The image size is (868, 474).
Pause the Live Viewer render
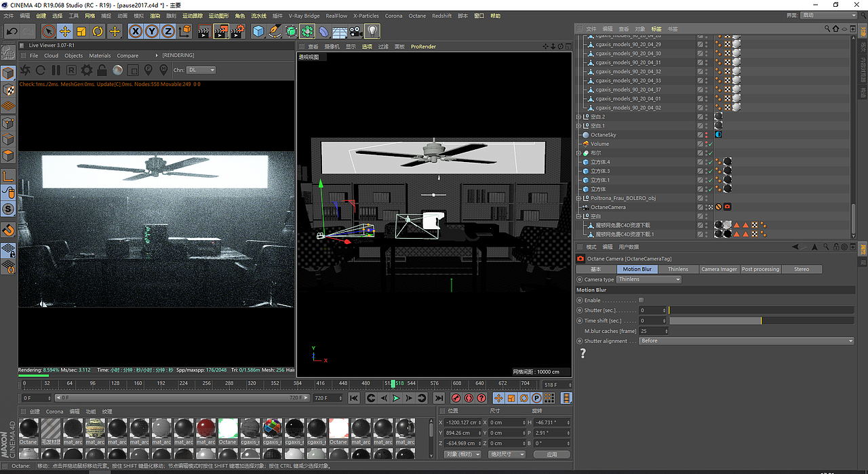click(56, 70)
